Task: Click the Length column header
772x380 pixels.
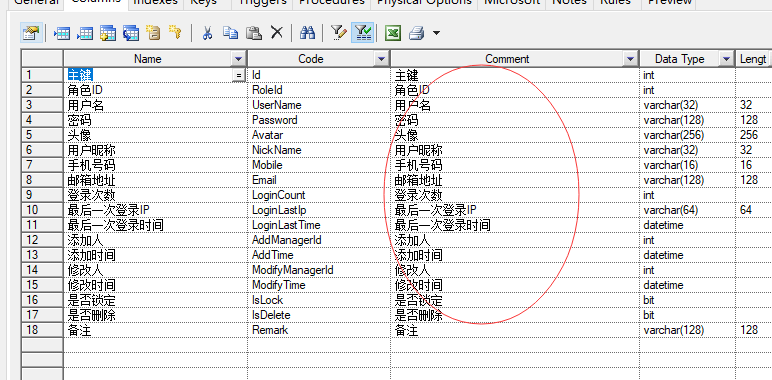Action: (753, 59)
